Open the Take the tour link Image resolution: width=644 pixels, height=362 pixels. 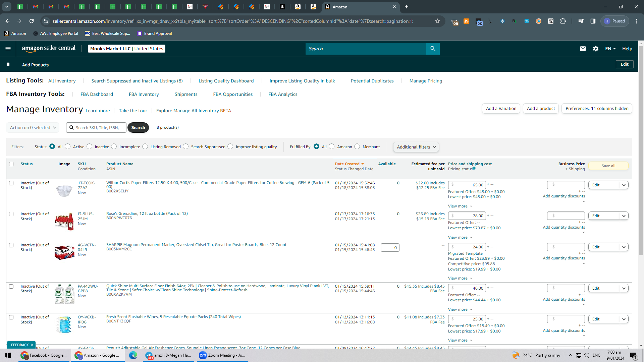click(133, 111)
